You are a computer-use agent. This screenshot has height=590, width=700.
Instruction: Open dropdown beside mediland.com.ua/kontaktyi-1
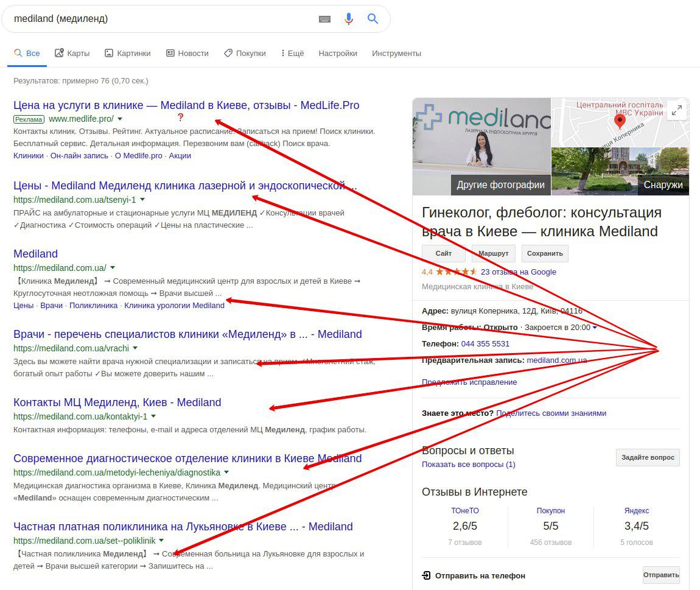tap(153, 416)
